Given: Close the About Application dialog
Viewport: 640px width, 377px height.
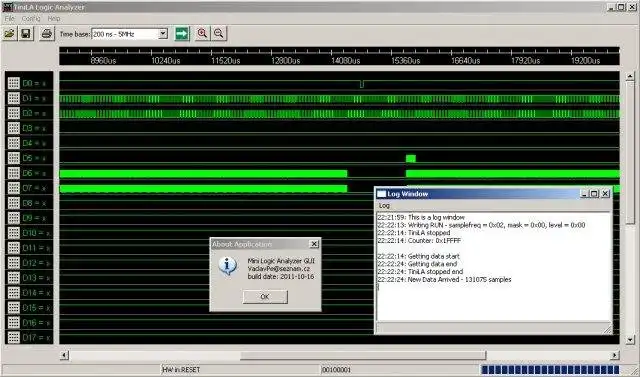Looking at the screenshot, I should [x=314, y=244].
